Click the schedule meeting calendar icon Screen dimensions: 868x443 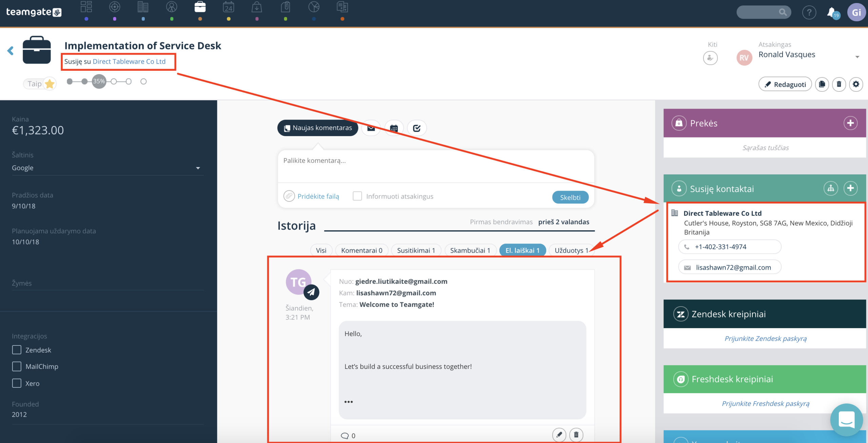(394, 128)
